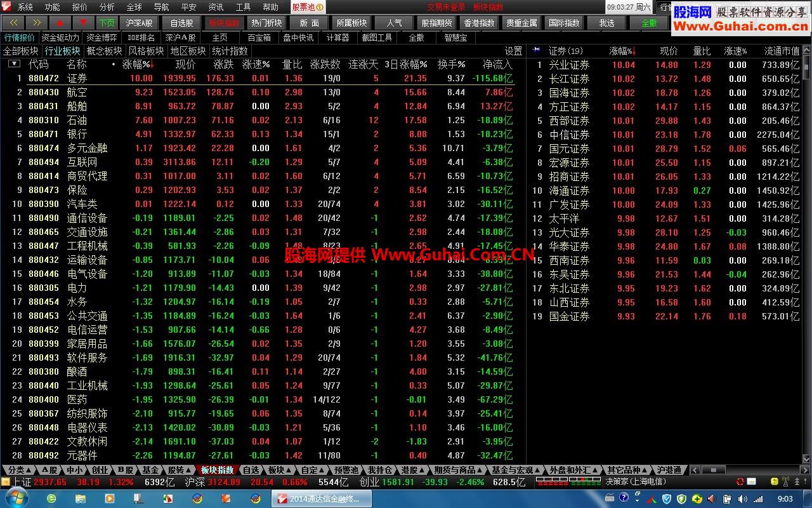Open 中小 dropdown tab at bottom
812x508 pixels.
76,470
